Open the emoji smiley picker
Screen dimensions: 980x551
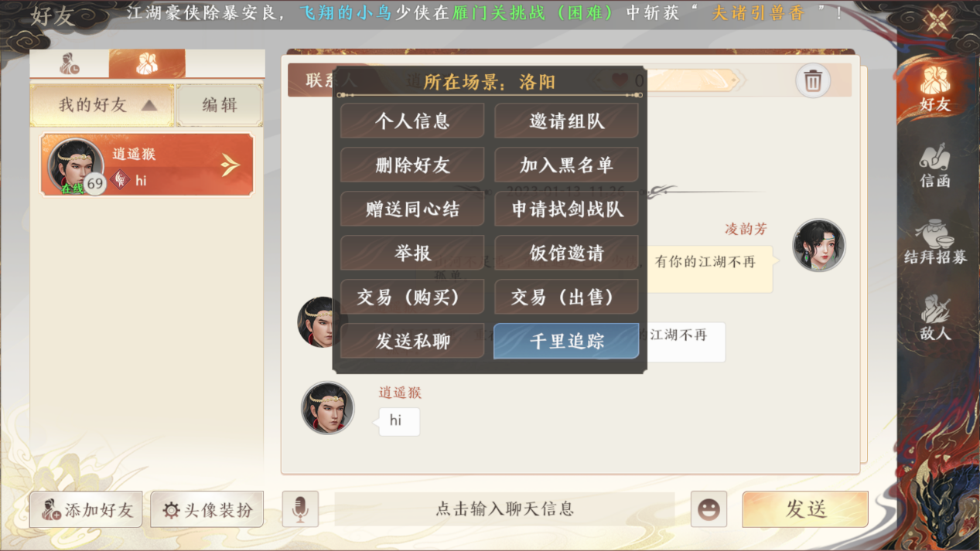coord(709,509)
